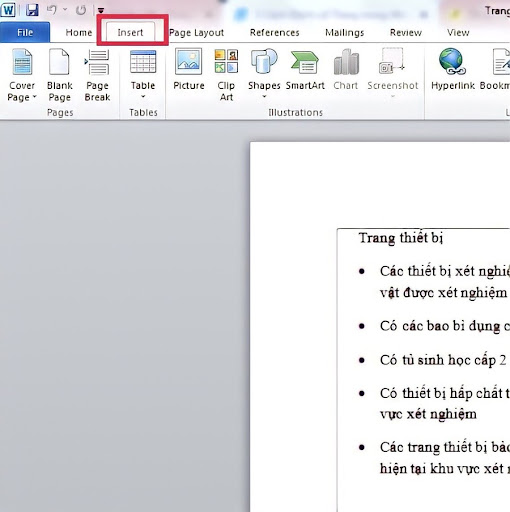Viewport: 510px width, 512px height.
Task: Add a Blank Page
Action: (x=59, y=75)
